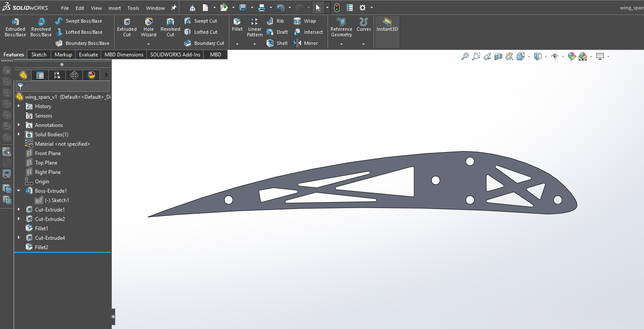The height and width of the screenshot is (329, 644).
Task: Switch to the Sketch tab
Action: coord(39,55)
